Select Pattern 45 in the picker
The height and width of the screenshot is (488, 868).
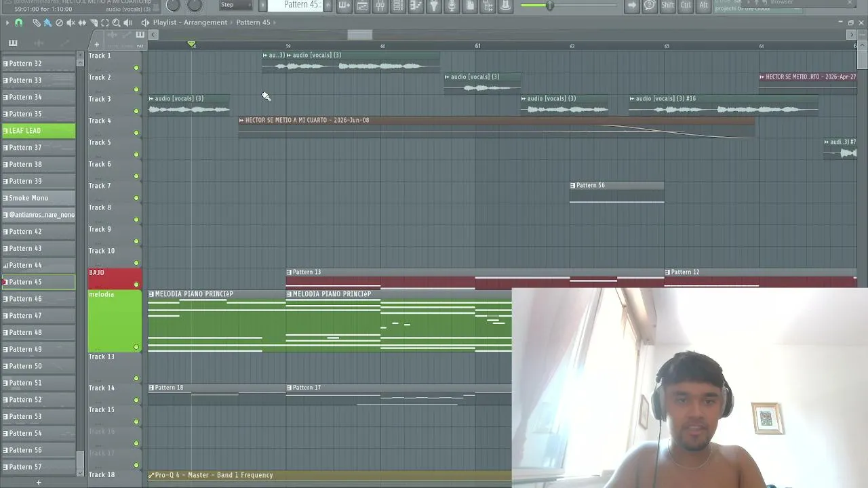click(39, 282)
